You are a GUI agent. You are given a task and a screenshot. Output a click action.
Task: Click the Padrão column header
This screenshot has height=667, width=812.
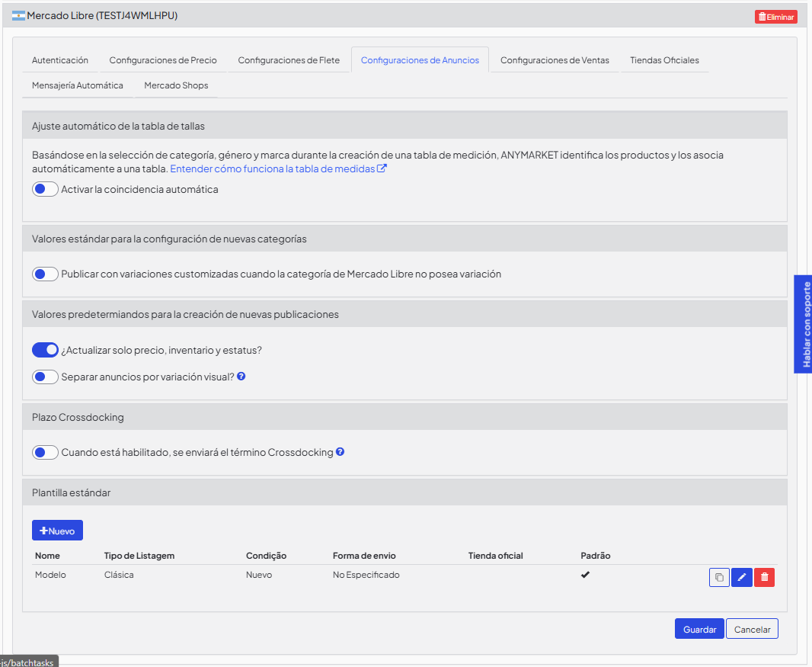coord(596,556)
